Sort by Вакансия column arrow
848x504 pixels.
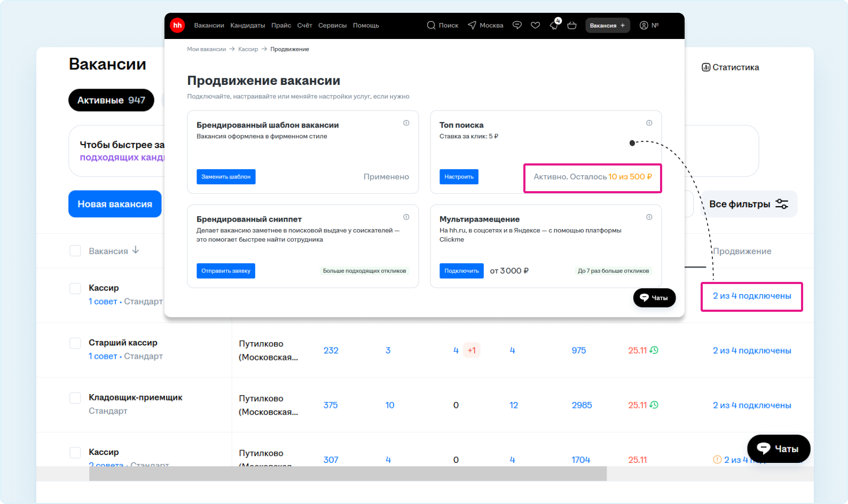click(x=136, y=250)
